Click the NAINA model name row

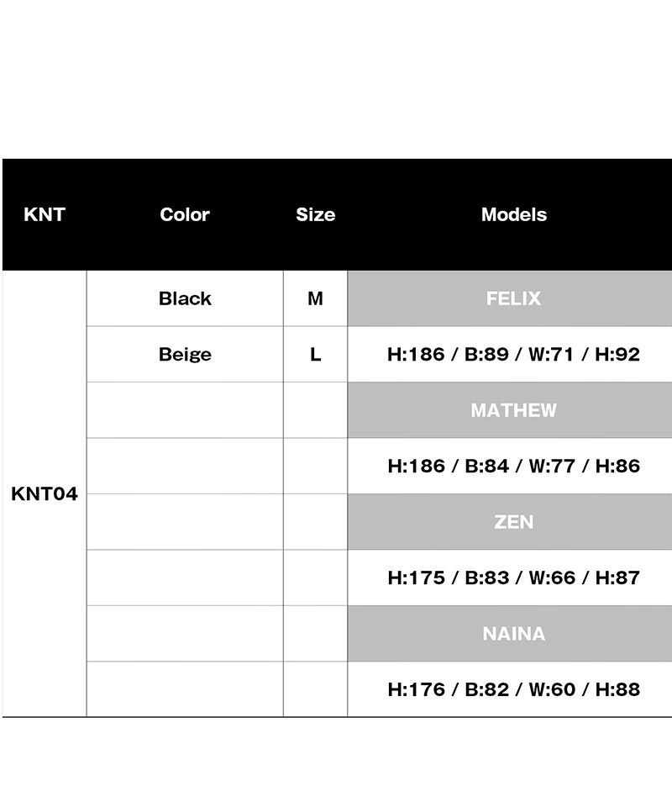(x=513, y=634)
